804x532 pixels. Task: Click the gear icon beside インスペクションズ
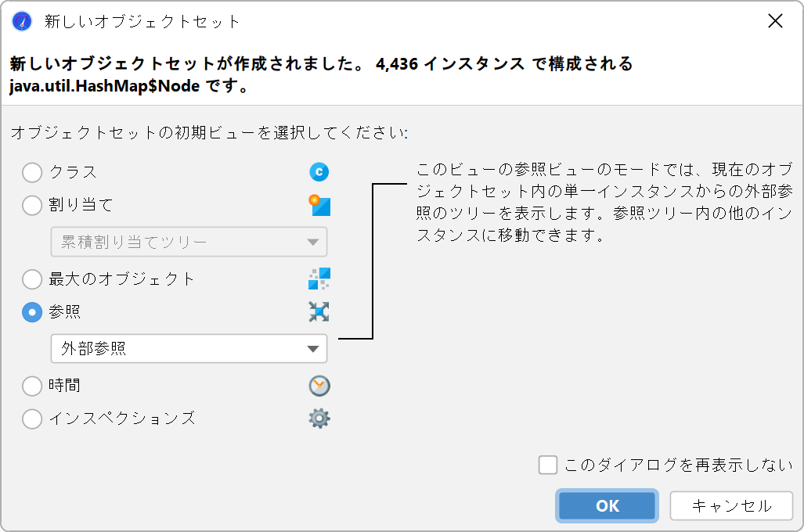point(319,419)
